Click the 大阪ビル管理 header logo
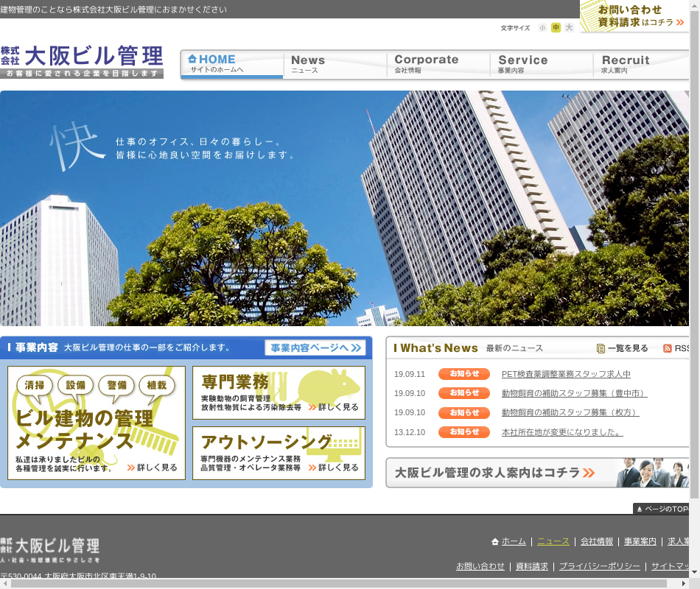 [82, 62]
